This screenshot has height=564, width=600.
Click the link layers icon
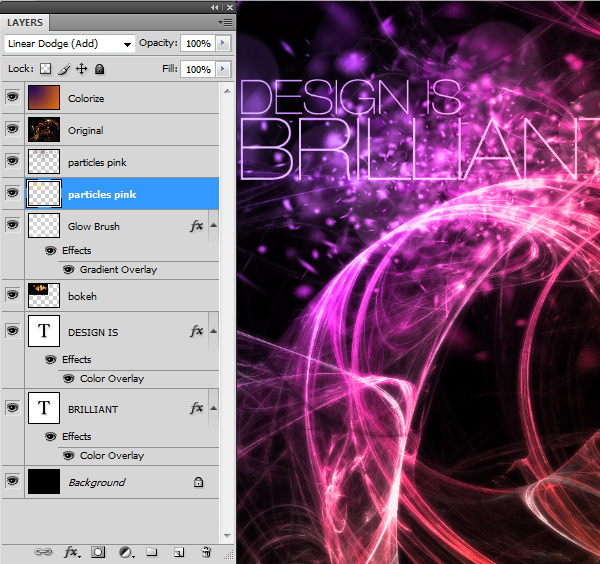(x=44, y=551)
